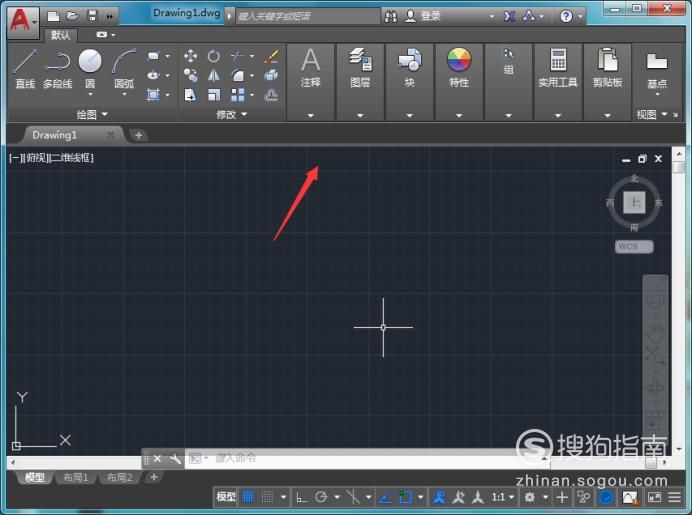This screenshot has height=515, width=692.
Task: Add new drawing tab with plus button
Action: pyautogui.click(x=139, y=135)
